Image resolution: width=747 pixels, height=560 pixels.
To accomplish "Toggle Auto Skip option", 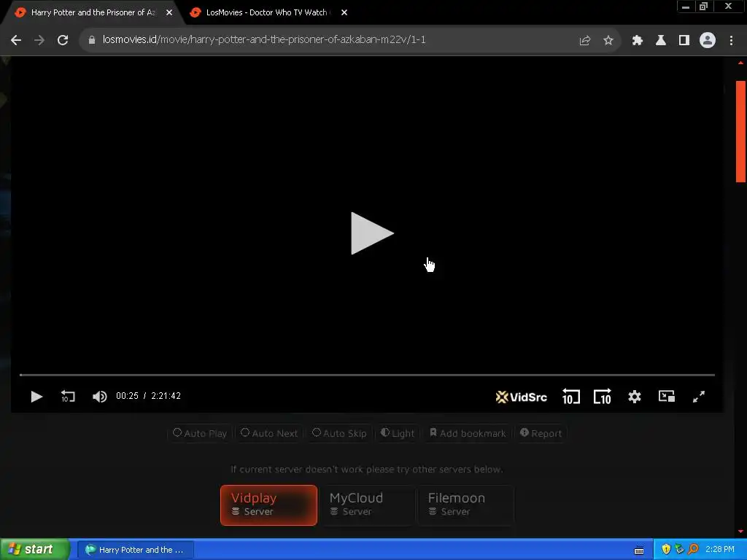I will click(x=339, y=433).
